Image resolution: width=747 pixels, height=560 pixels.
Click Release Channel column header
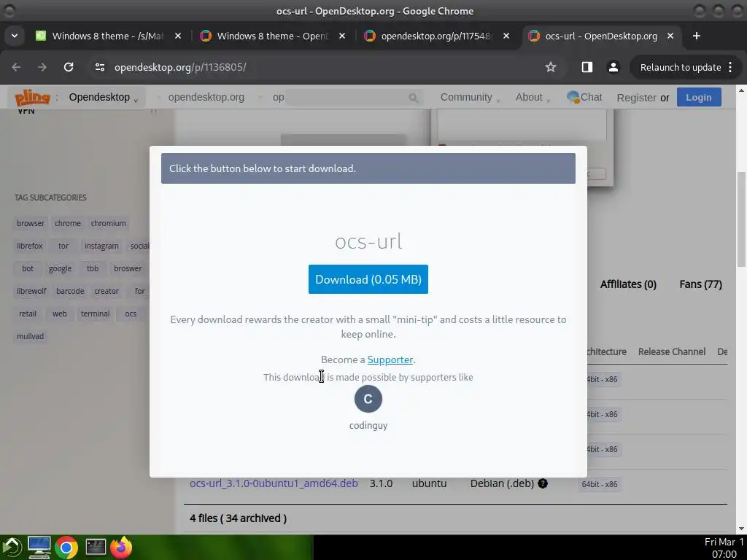click(672, 351)
